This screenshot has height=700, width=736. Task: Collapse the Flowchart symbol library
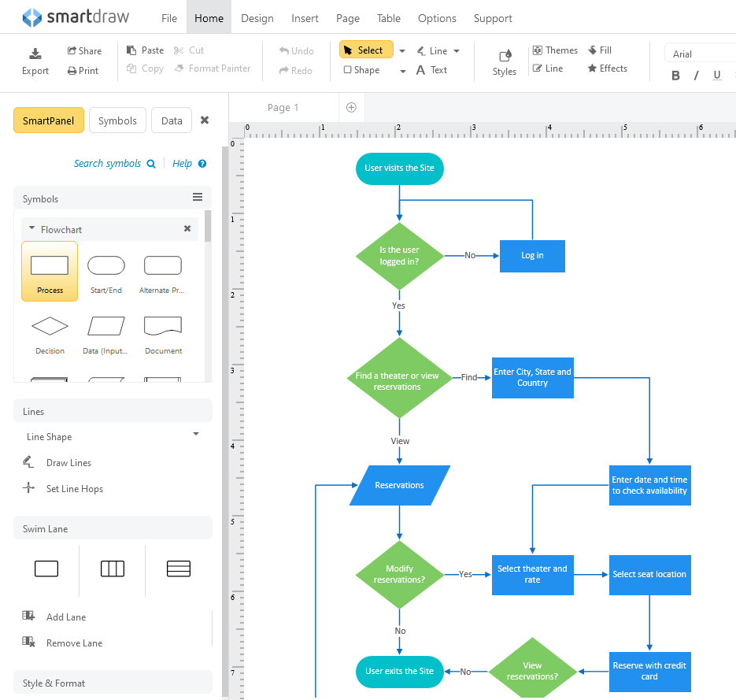(32, 228)
